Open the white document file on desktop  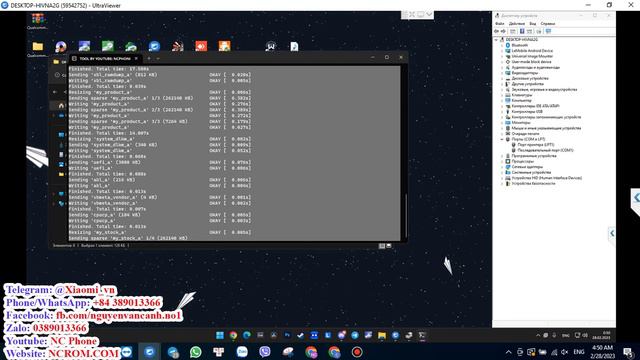coord(294,47)
